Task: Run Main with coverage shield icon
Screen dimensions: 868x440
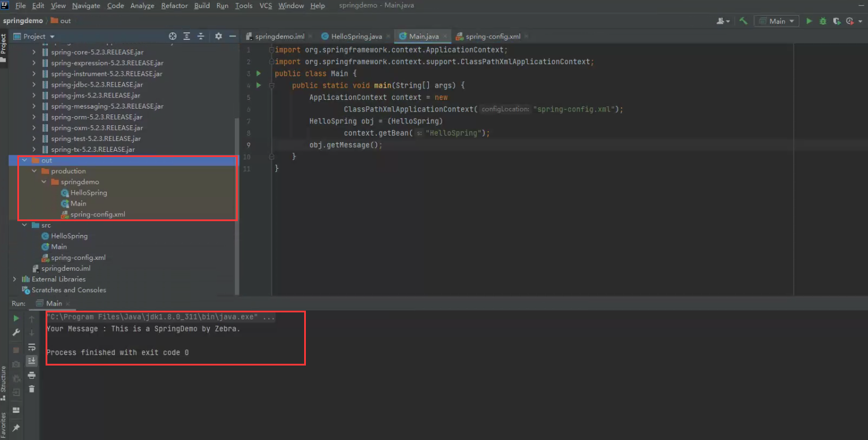Action: 837,21
